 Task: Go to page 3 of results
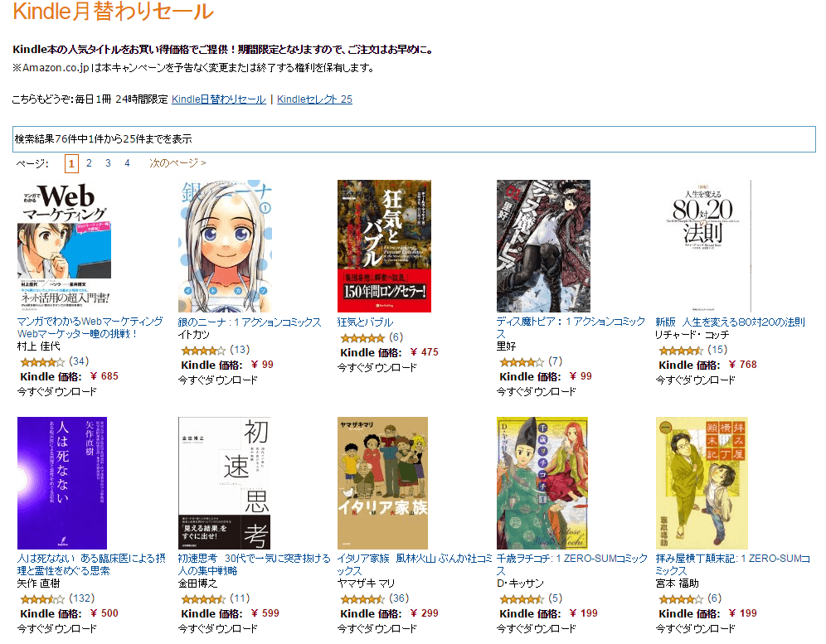(108, 163)
